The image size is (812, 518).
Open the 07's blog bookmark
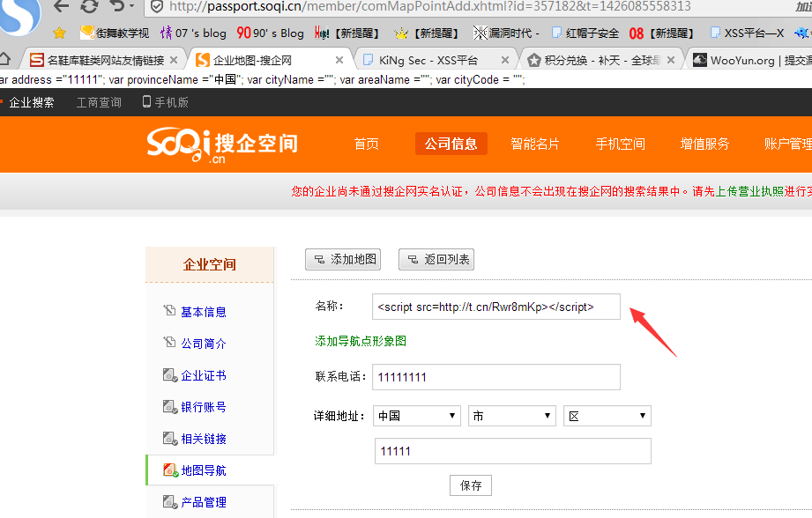click(193, 33)
